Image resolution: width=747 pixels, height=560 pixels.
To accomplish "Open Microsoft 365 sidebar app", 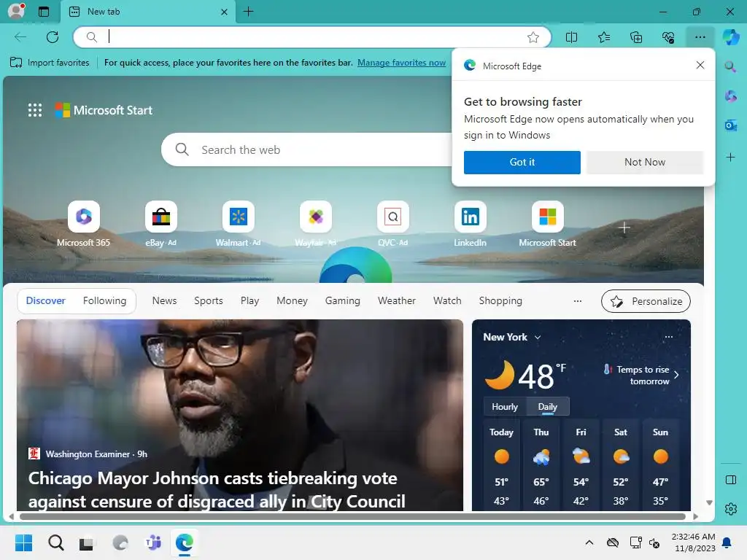I will point(730,96).
